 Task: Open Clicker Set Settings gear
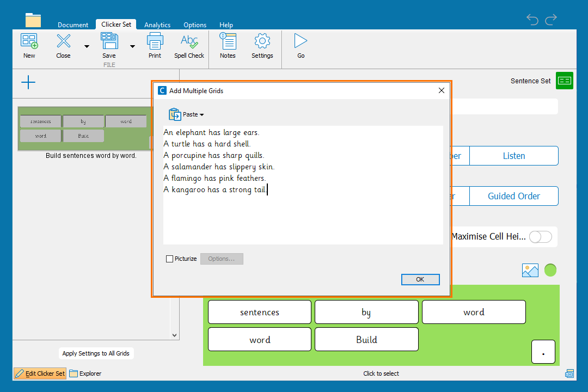click(x=262, y=42)
